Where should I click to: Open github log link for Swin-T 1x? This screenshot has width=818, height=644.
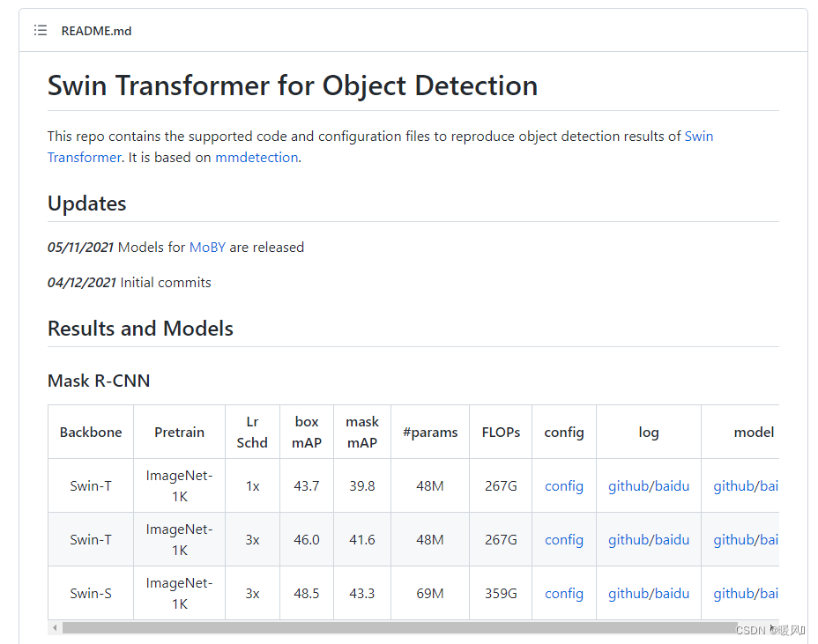click(628, 486)
